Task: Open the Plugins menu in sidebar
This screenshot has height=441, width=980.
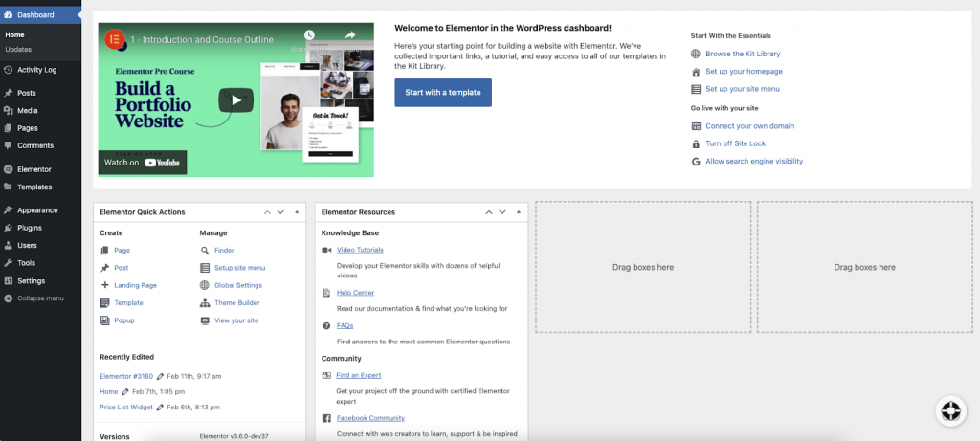Action: (29, 228)
